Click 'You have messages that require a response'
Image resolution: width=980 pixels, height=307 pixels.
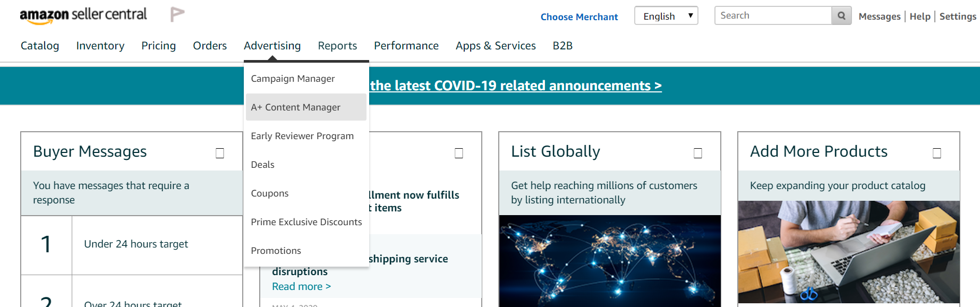pyautogui.click(x=111, y=192)
